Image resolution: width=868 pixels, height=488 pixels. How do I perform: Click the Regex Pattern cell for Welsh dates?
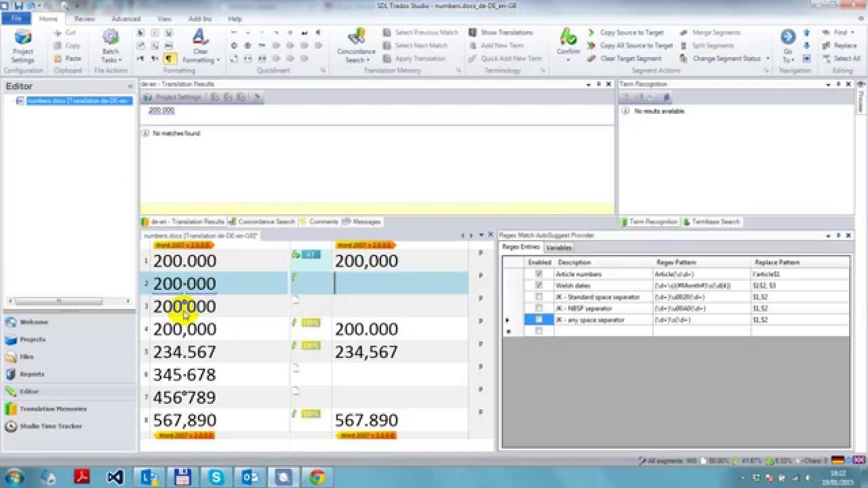pyautogui.click(x=702, y=285)
